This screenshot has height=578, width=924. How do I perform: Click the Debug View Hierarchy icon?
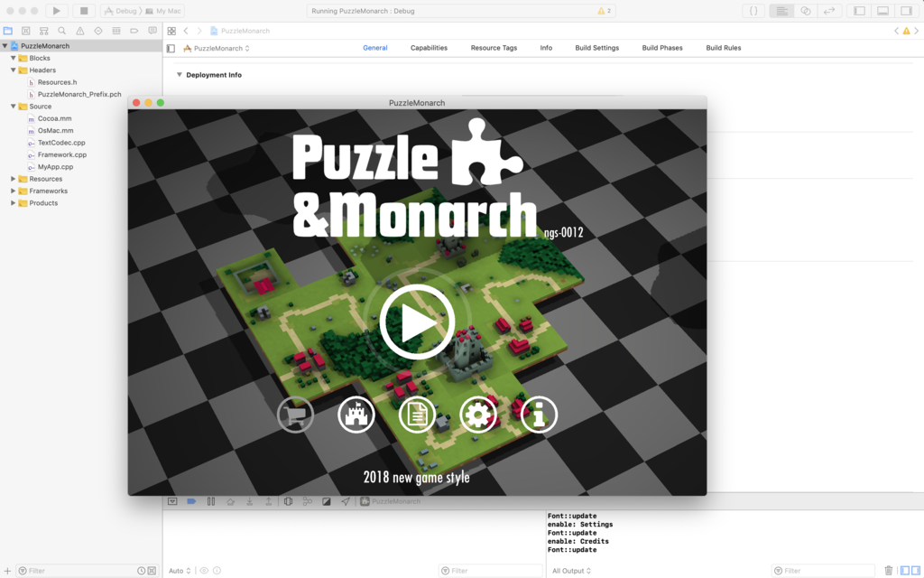pyautogui.click(x=288, y=501)
